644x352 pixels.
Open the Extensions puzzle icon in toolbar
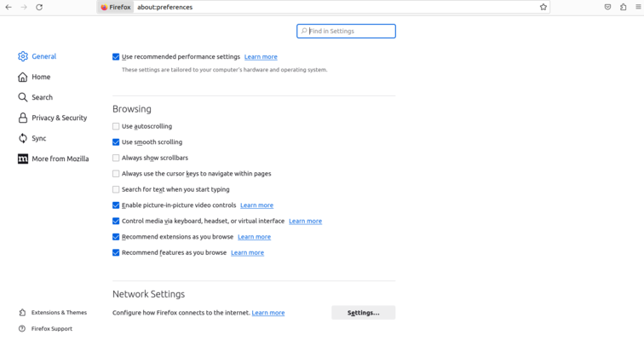click(623, 7)
